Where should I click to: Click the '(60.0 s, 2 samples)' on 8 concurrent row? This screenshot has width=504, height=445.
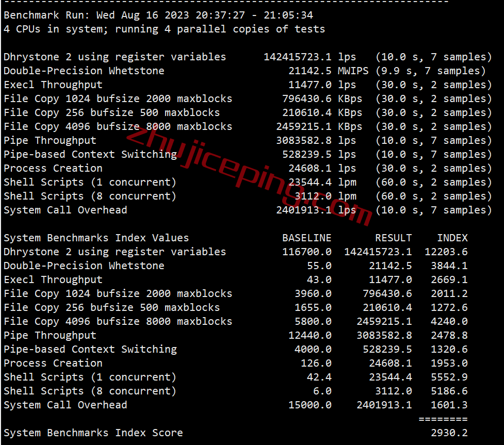[x=434, y=196]
